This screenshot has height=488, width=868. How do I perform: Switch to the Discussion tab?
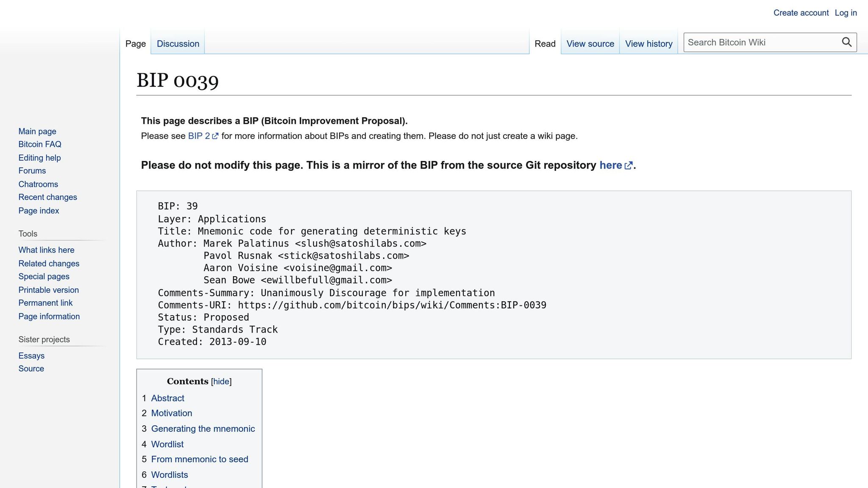tap(178, 44)
